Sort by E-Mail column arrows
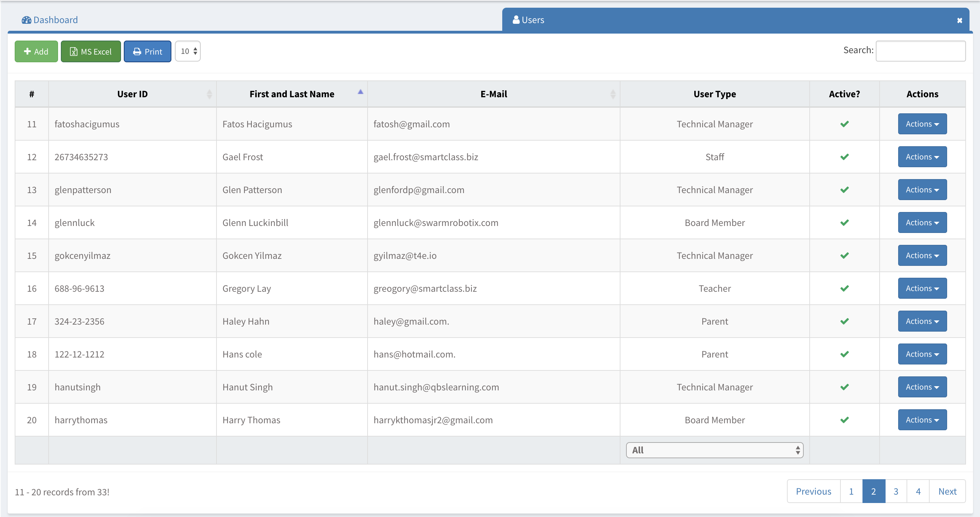 point(612,94)
